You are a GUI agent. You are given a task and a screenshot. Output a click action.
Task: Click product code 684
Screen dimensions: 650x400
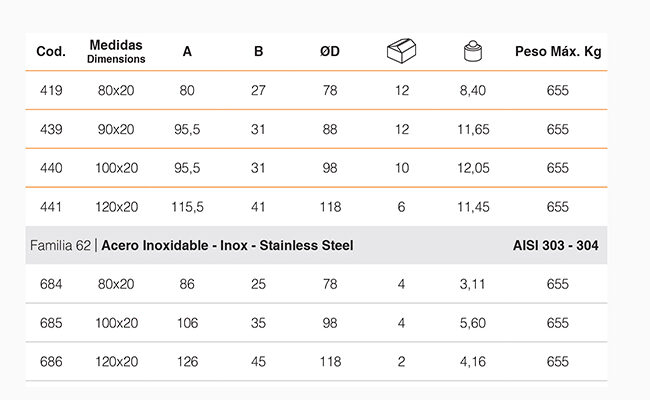(50, 285)
